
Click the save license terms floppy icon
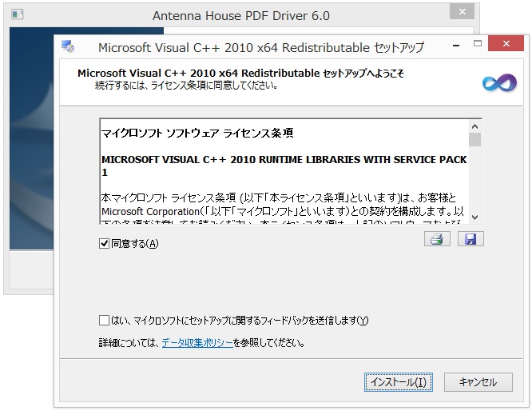[470, 239]
